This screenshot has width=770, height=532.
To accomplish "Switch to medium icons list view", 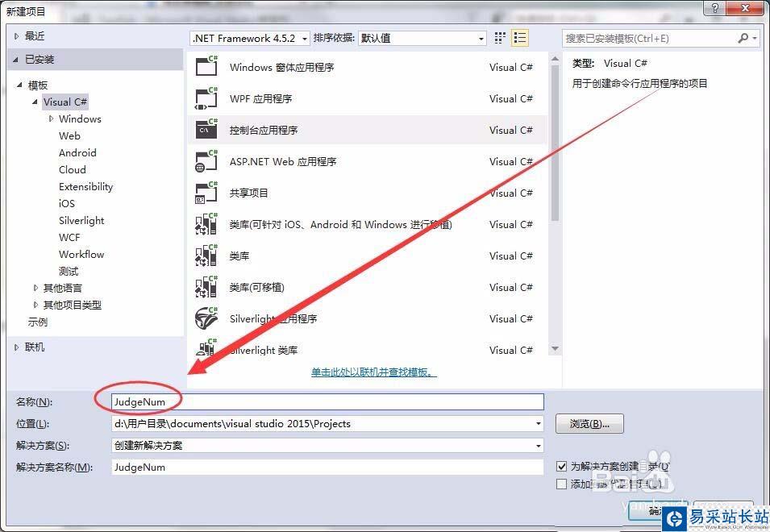I will (x=520, y=38).
